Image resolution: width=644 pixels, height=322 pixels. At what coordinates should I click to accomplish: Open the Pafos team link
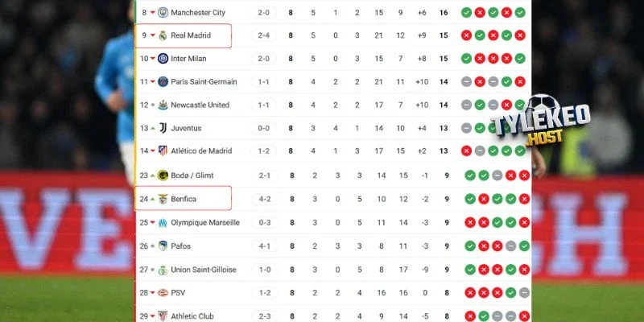pyautogui.click(x=182, y=246)
